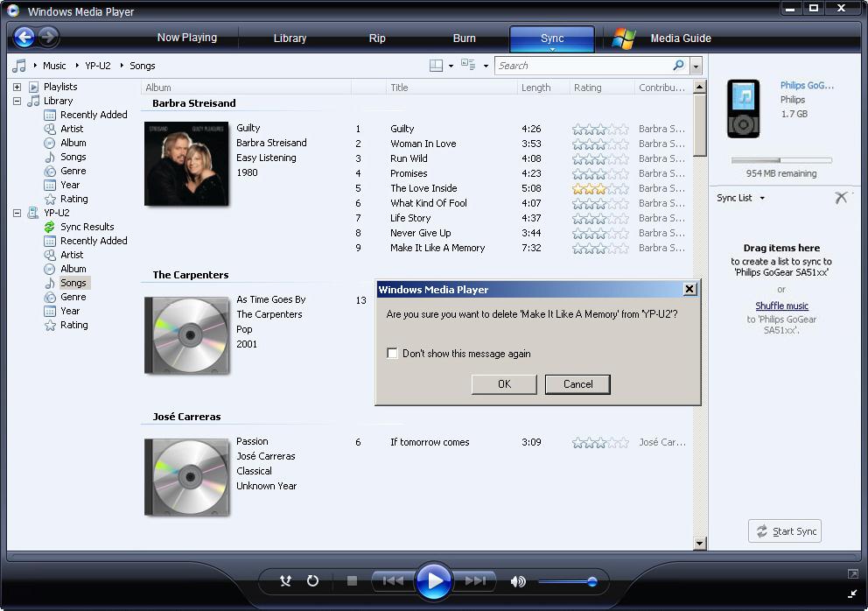Confirm deletion with OK button
This screenshot has height=611, width=868.
[504, 384]
